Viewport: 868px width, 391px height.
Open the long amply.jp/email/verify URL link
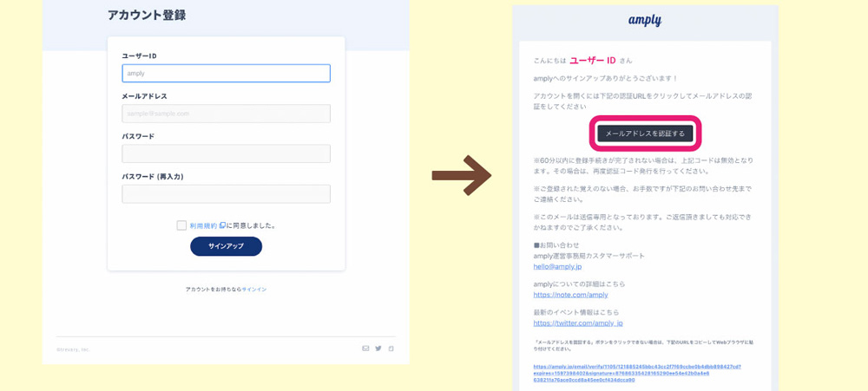(637, 374)
